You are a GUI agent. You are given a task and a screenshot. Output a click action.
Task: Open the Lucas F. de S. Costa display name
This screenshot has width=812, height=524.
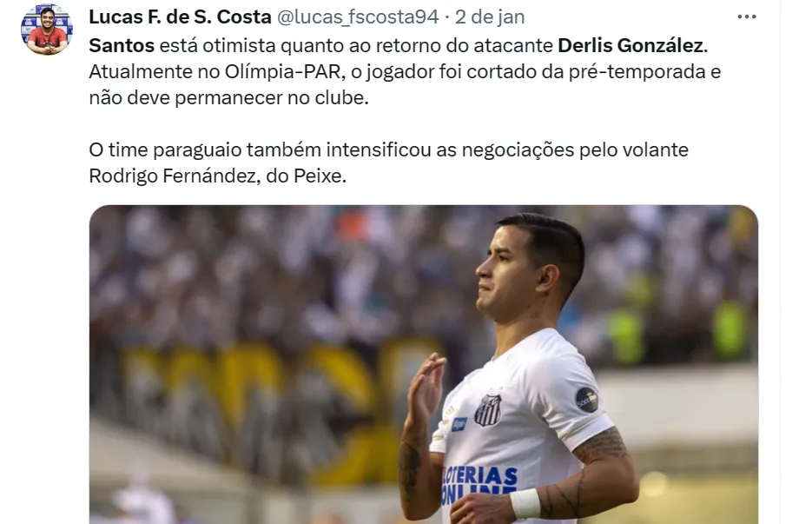coord(181,17)
